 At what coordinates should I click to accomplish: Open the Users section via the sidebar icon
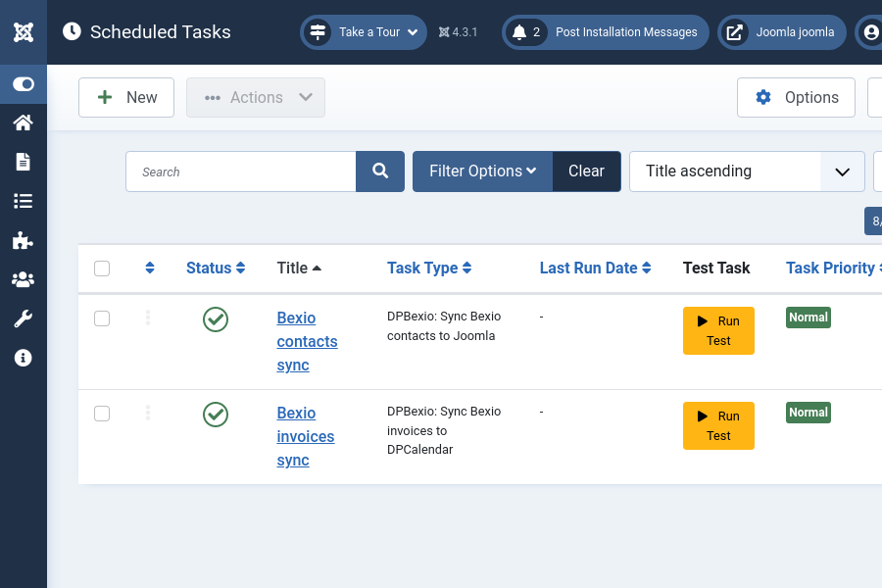[x=24, y=279]
